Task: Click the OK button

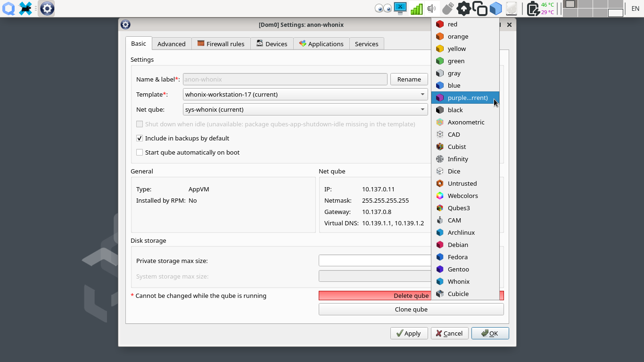Action: pyautogui.click(x=490, y=333)
